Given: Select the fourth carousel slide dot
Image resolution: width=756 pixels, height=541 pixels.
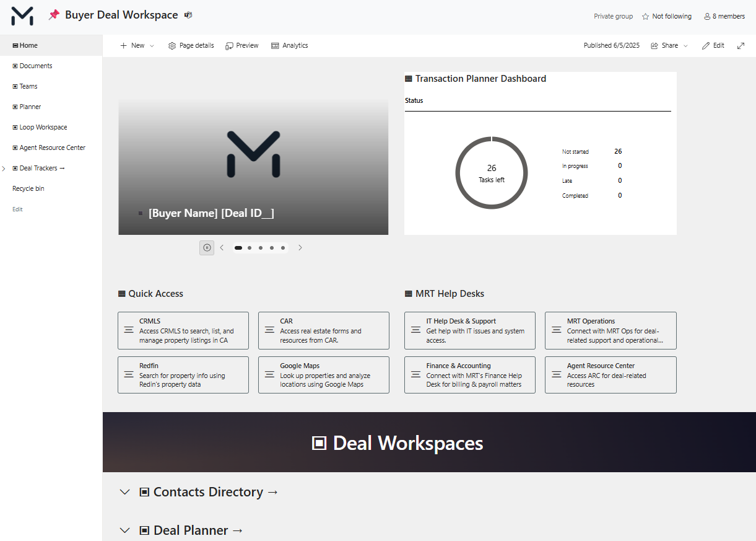Looking at the screenshot, I should [272, 248].
